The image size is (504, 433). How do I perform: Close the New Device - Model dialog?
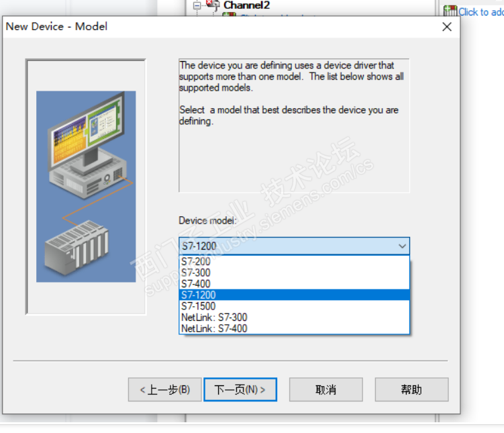447,27
